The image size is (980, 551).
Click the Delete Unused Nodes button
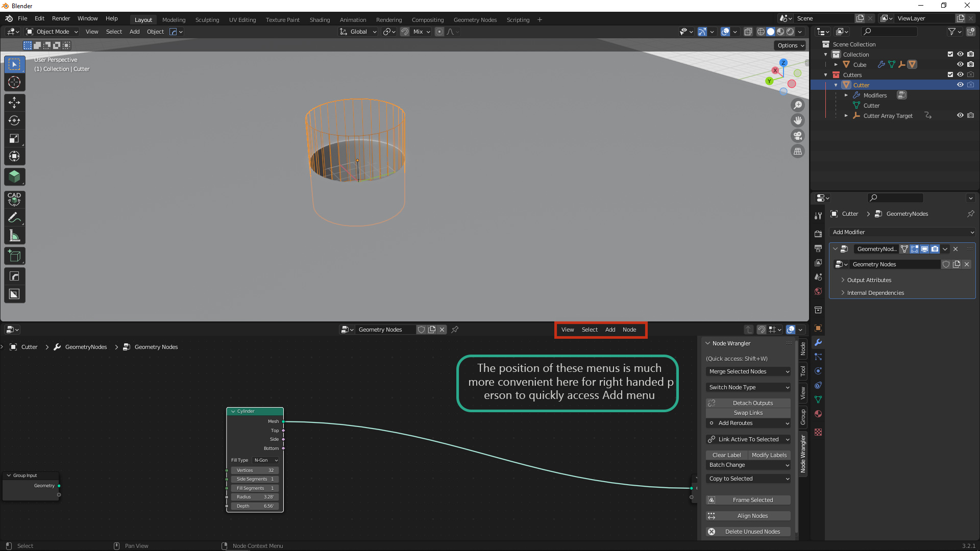(x=748, y=532)
